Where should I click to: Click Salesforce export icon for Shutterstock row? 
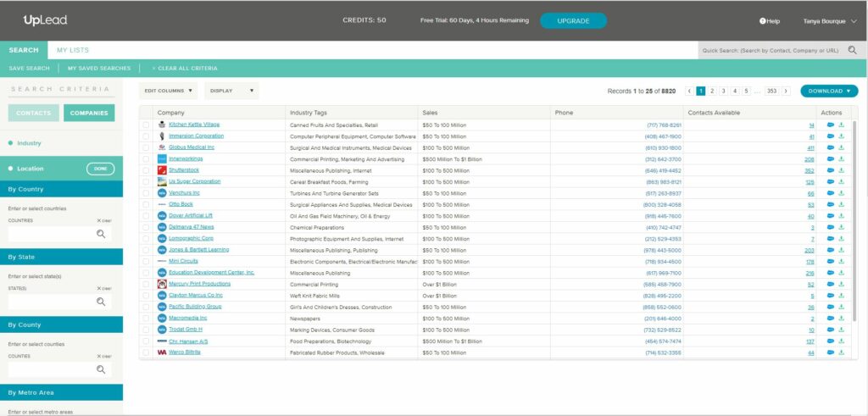831,170
